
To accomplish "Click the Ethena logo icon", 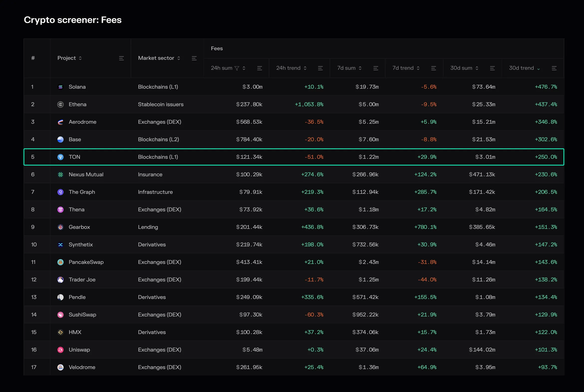I will tap(60, 104).
